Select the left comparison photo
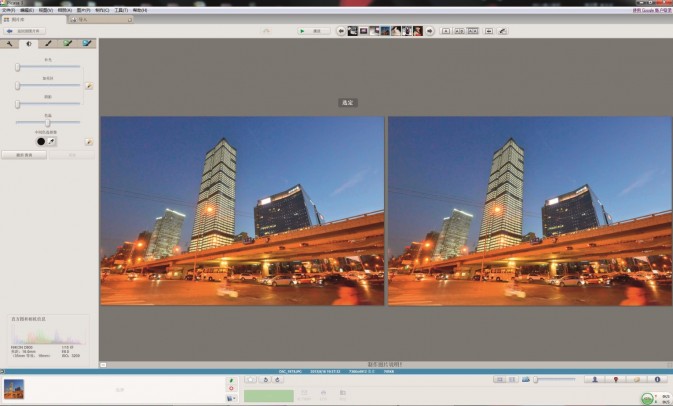 (x=242, y=211)
